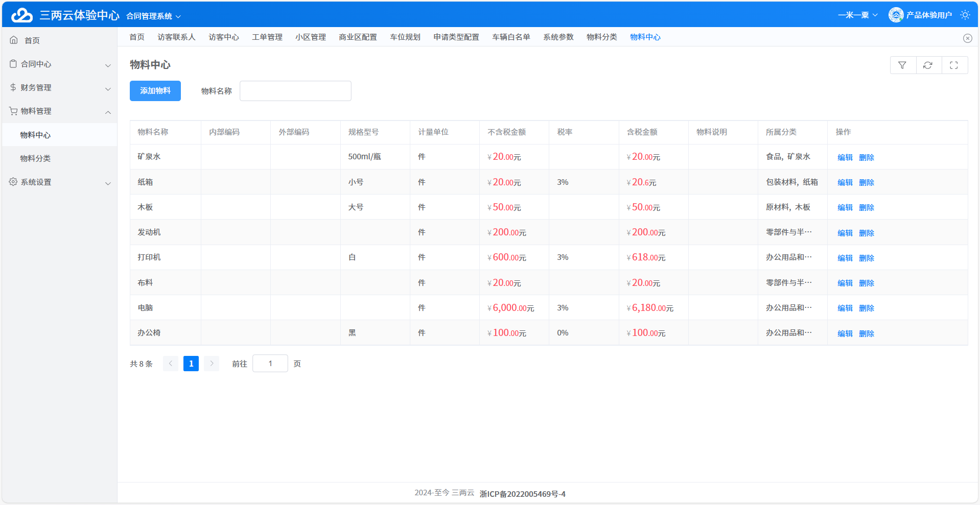Switch to the 访客联系人 tab
Screen dimensions: 980x505
click(x=176, y=37)
